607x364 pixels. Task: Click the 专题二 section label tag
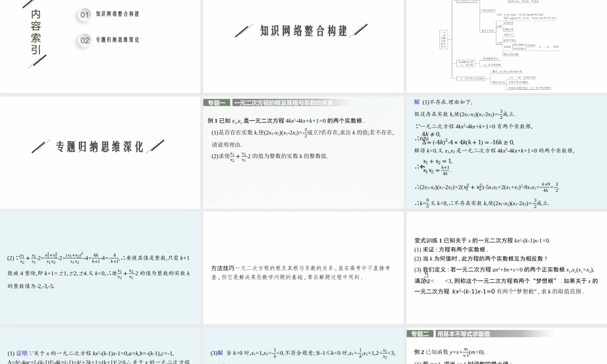click(x=420, y=334)
